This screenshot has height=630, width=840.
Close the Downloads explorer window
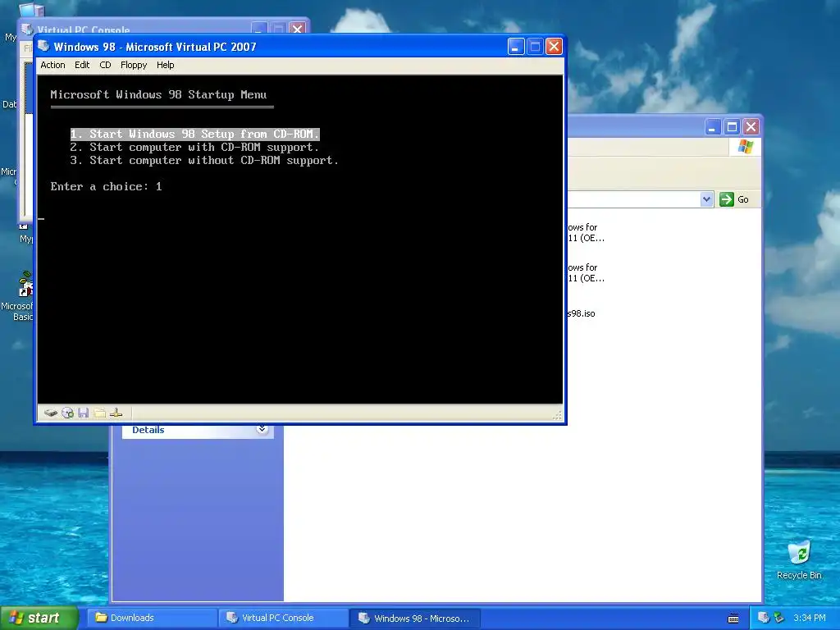click(751, 127)
